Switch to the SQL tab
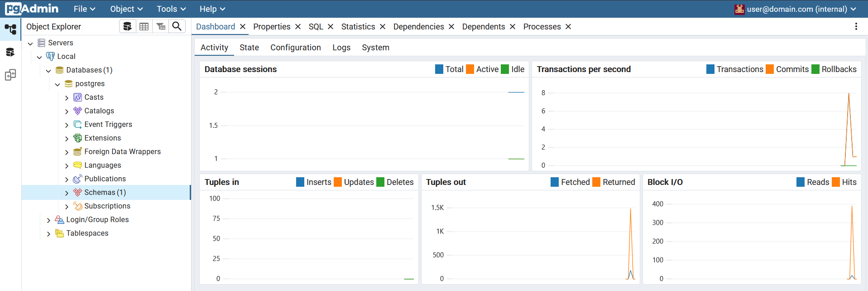This screenshot has width=868, height=291. (316, 27)
